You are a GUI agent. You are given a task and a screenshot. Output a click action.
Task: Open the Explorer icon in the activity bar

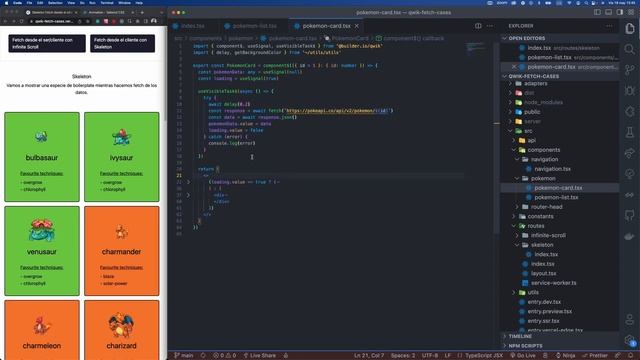pyautogui.click(x=630, y=28)
